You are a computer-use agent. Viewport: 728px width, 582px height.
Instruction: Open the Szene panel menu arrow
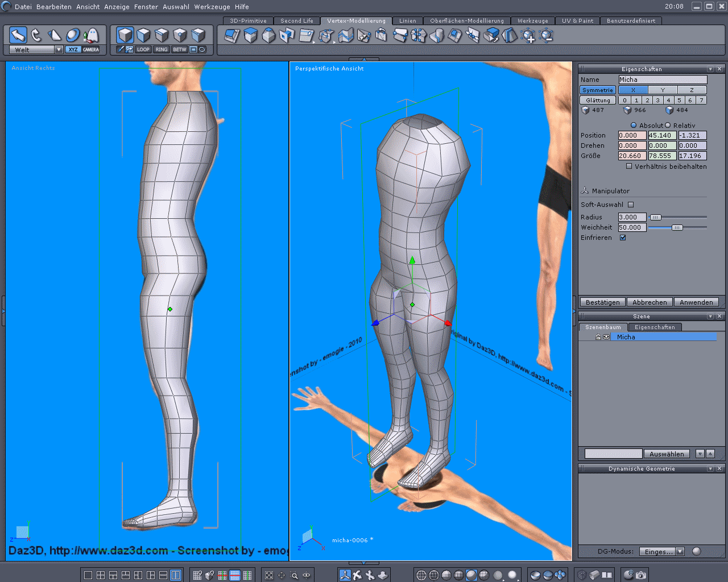(710, 316)
